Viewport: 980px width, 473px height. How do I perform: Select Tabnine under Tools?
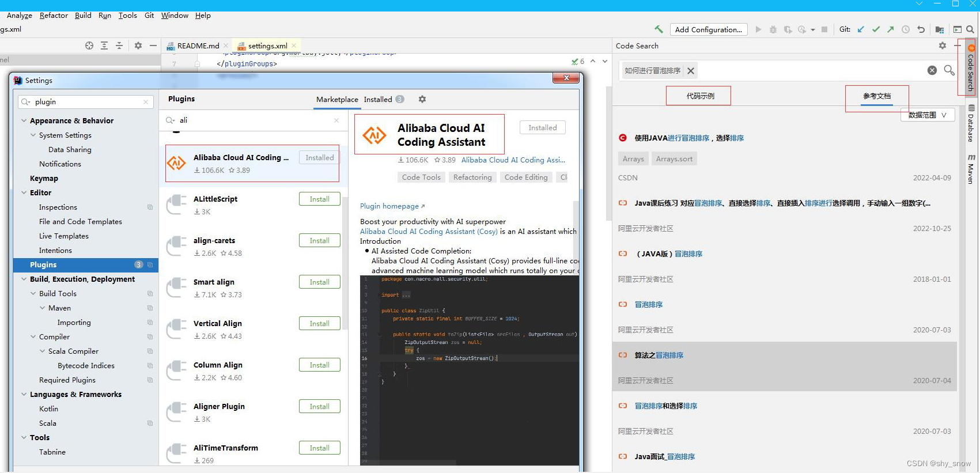coord(52,452)
